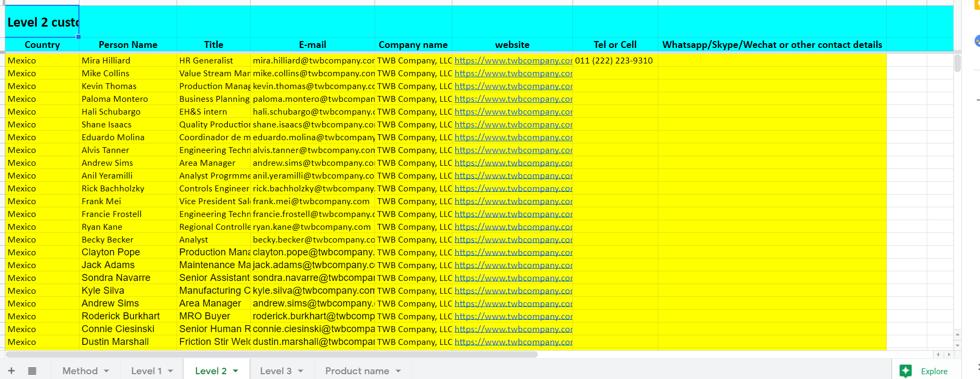This screenshot has height=379, width=980.
Task: Select the Jack Adams name cell
Action: pyautogui.click(x=128, y=265)
